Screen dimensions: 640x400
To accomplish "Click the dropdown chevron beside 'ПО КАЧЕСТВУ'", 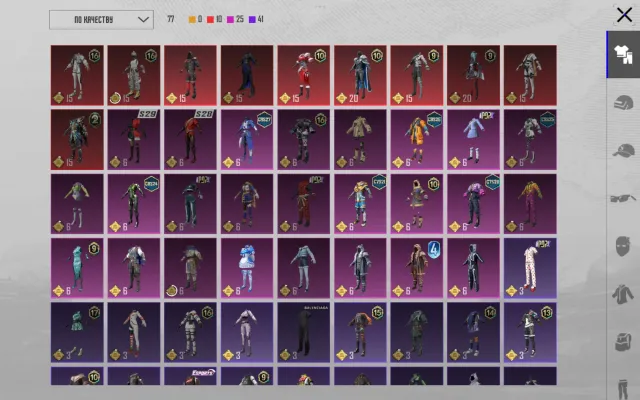I will pos(143,20).
